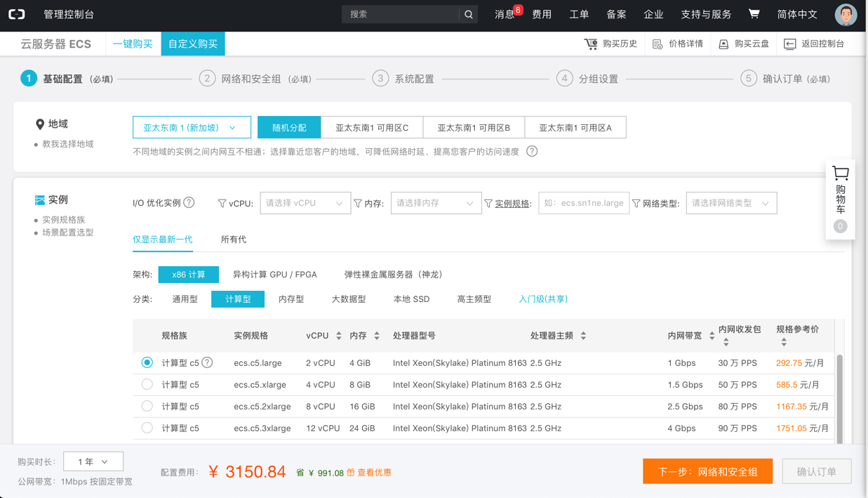This screenshot has width=868, height=498.
Task: Open 费用 top menu
Action: point(542,14)
